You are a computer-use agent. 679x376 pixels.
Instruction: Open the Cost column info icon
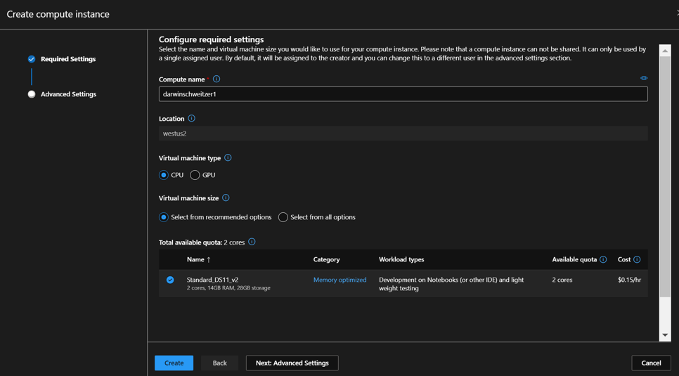pos(637,259)
